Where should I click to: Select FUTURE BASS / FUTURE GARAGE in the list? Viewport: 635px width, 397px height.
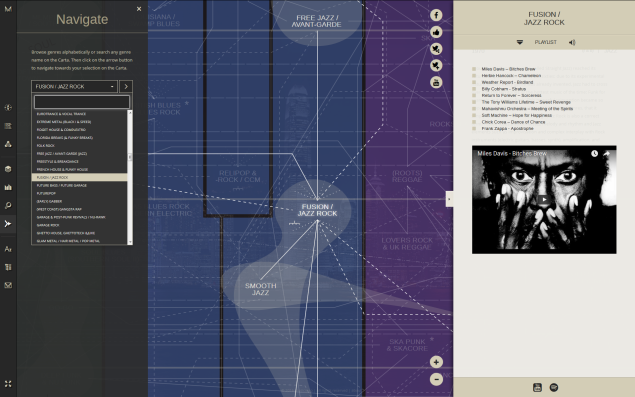point(79,185)
